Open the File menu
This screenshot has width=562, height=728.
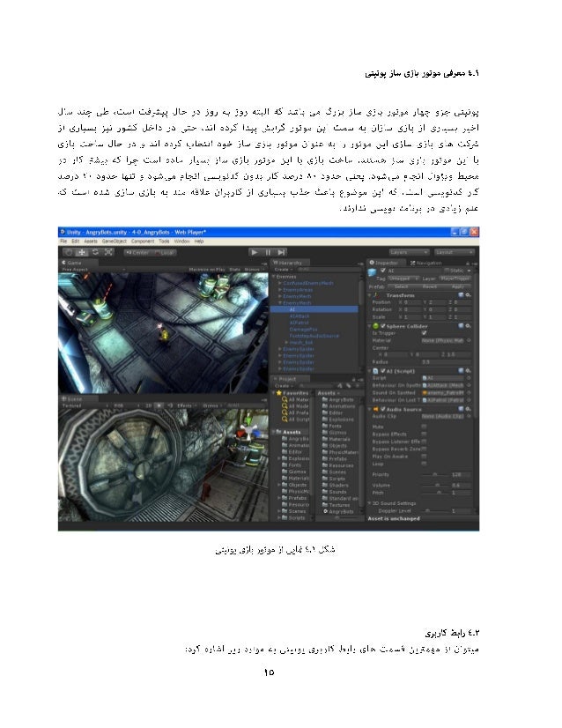63,241
